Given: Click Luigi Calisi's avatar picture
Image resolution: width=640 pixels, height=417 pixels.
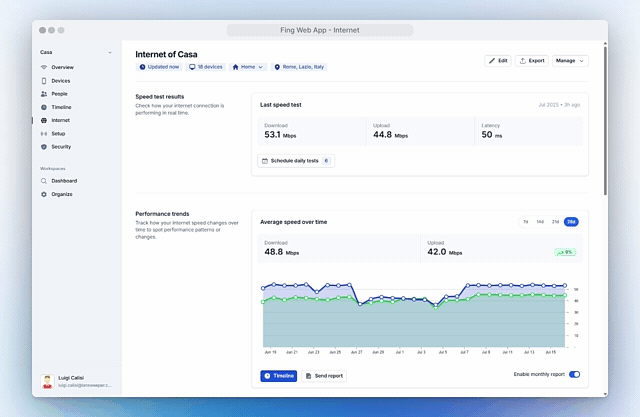Looking at the screenshot, I should [x=47, y=382].
